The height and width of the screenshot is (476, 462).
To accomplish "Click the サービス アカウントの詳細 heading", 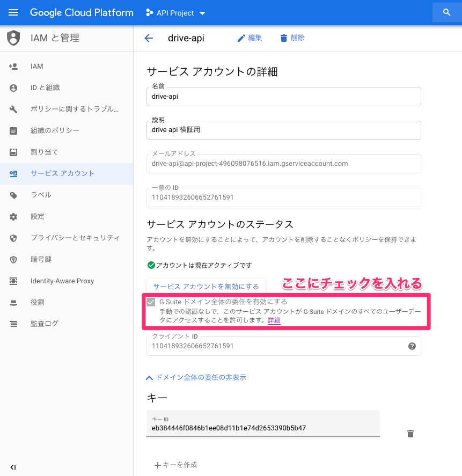I will tap(212, 72).
